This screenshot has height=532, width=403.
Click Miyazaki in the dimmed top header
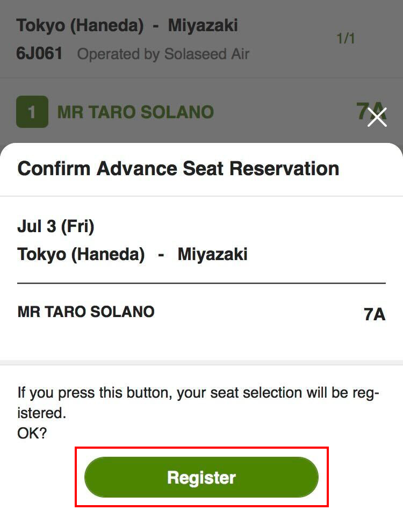point(203,25)
